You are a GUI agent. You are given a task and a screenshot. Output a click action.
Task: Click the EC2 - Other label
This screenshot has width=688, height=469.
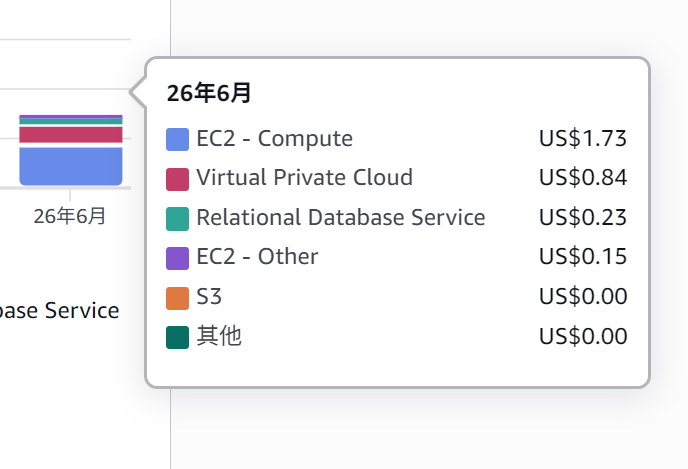click(x=257, y=256)
